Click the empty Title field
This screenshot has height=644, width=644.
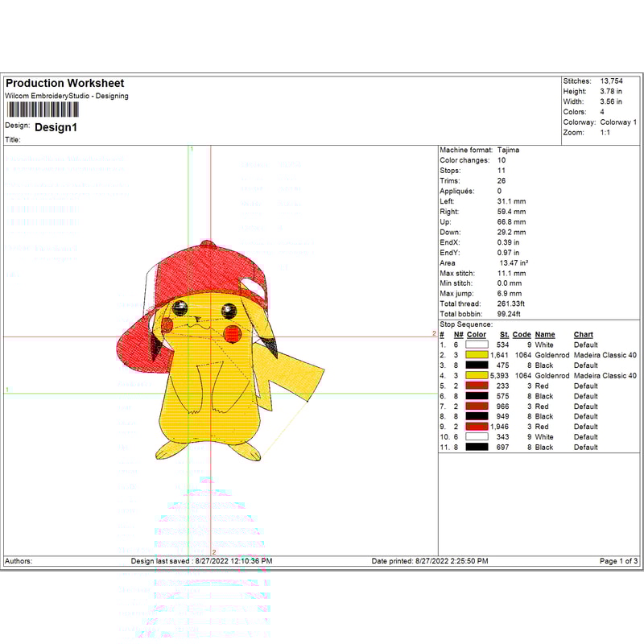pyautogui.click(x=80, y=140)
